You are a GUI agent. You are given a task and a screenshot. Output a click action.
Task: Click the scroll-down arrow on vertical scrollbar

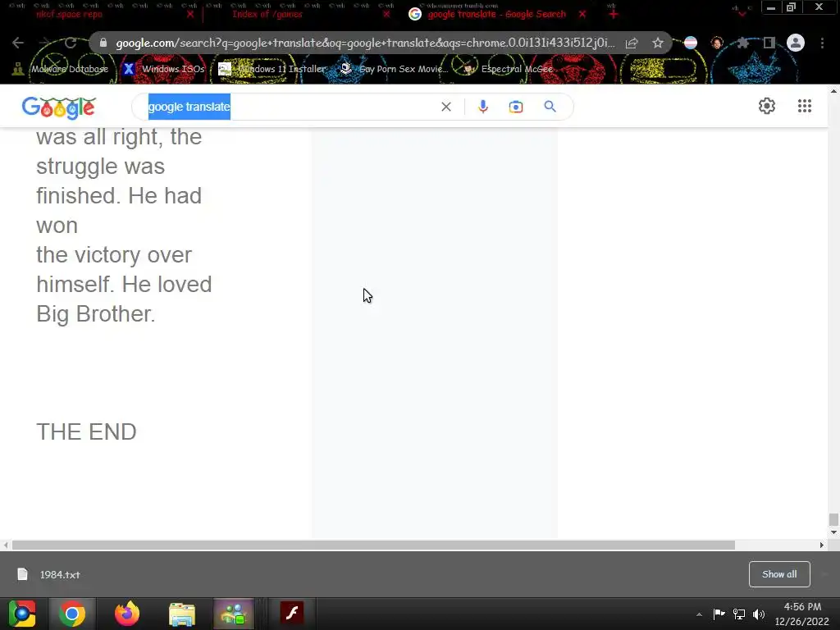(833, 532)
